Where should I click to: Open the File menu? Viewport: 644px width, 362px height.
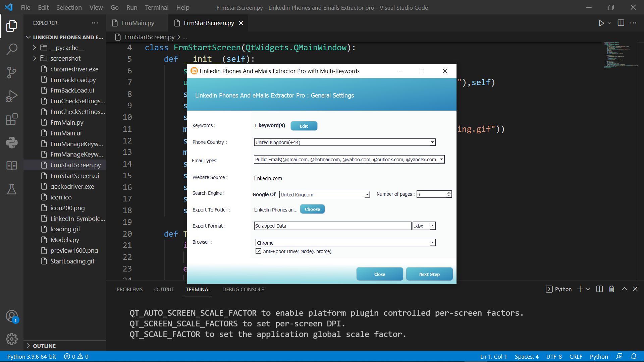[x=25, y=7]
